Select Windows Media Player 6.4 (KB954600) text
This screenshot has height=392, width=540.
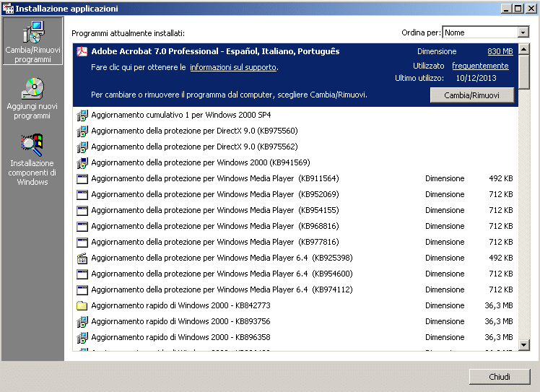[222, 273]
